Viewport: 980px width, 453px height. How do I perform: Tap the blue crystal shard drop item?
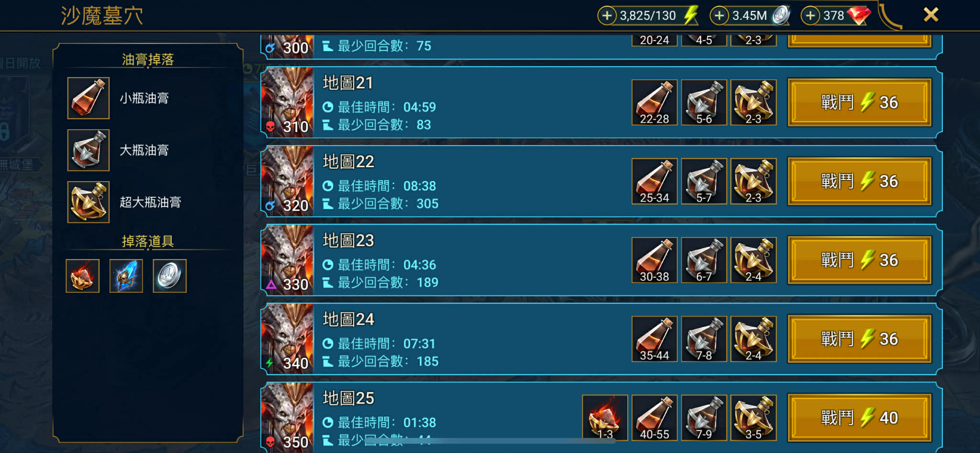126,276
